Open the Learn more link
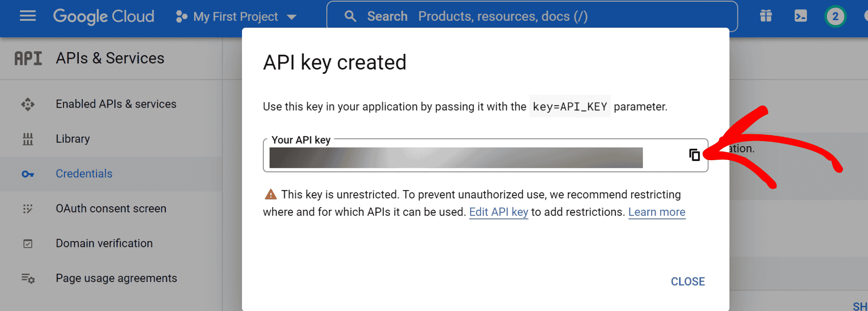The width and height of the screenshot is (868, 311). pyautogui.click(x=657, y=212)
